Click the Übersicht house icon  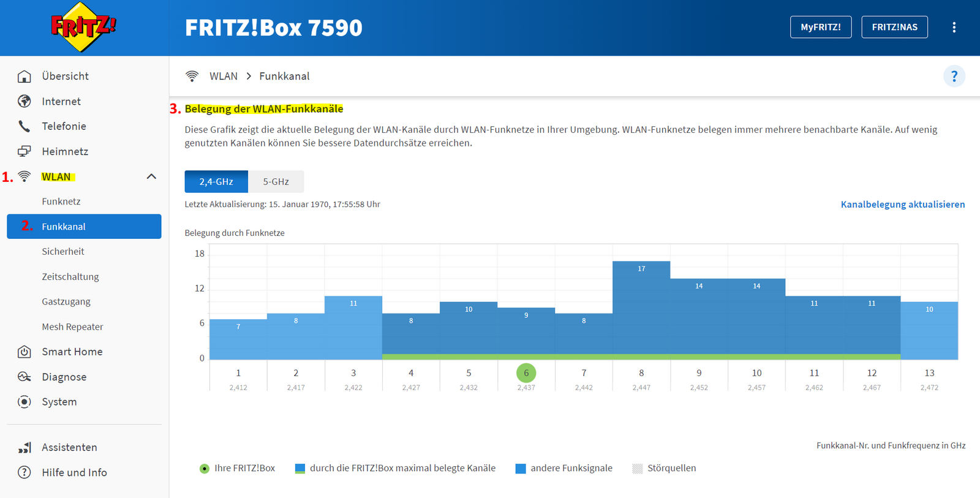point(24,76)
